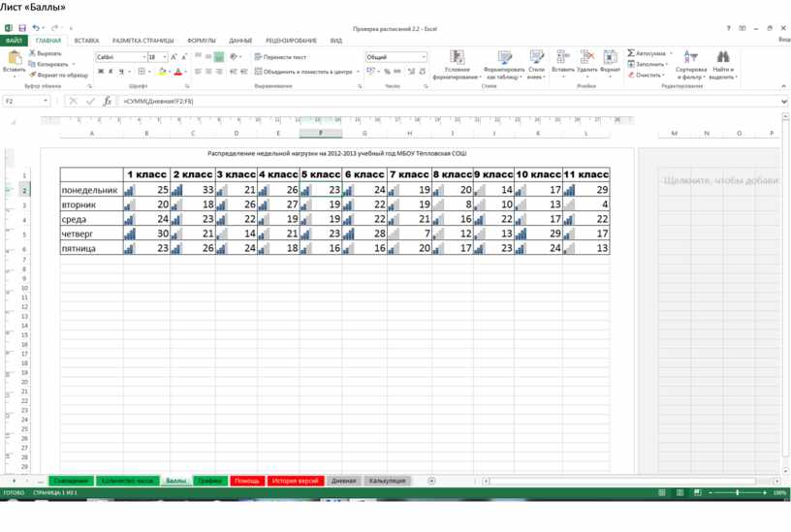Image resolution: width=791 pixels, height=532 pixels.
Task: Open the number format dropdown (Общий)
Action: tap(423, 57)
